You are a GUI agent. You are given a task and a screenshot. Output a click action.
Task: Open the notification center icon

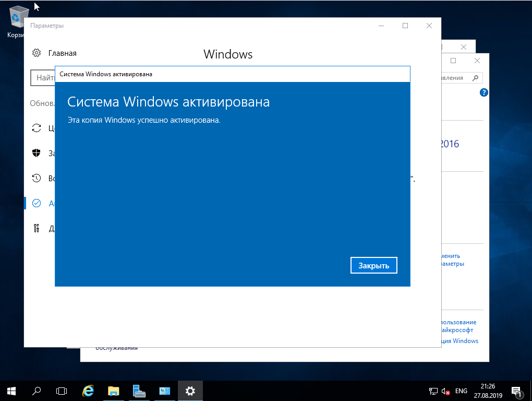516,391
